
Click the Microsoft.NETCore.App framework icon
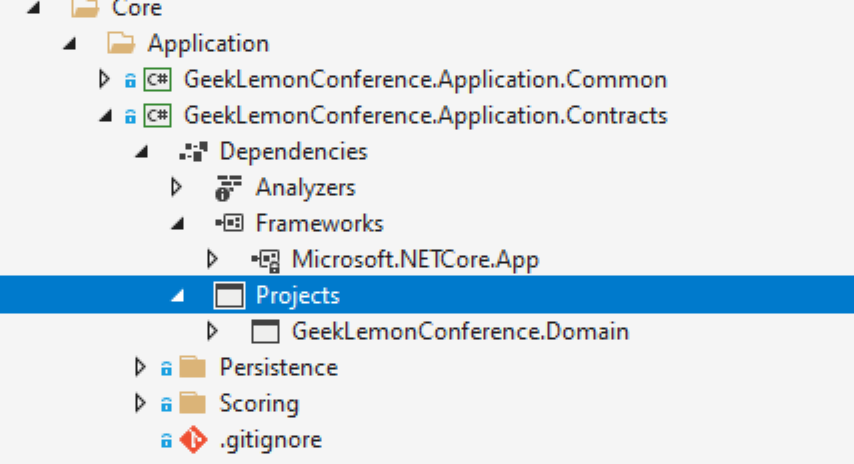click(266, 260)
